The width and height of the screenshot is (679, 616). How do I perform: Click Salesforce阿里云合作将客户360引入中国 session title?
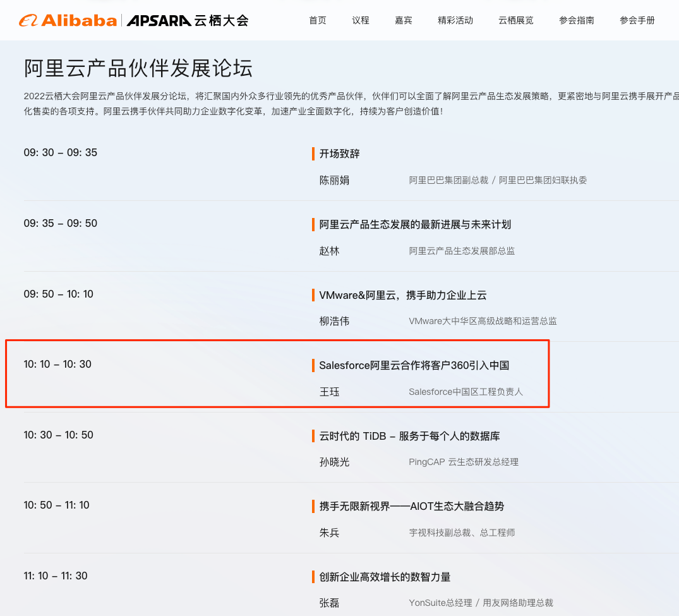(414, 365)
